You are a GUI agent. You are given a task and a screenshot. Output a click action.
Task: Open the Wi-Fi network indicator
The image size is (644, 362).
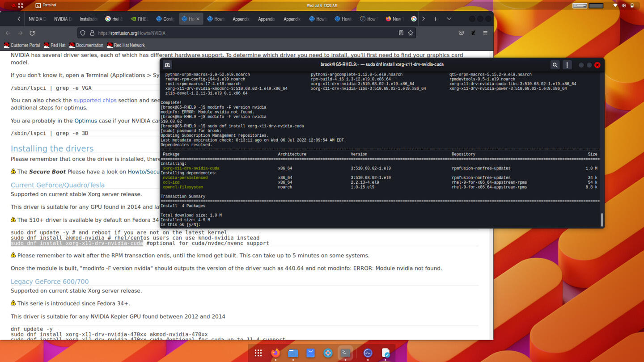click(x=615, y=5)
